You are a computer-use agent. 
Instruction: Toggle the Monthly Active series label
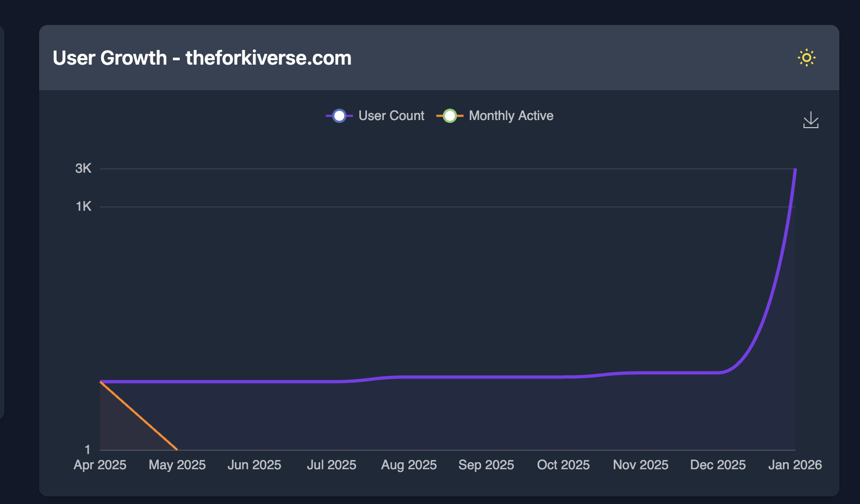[510, 116]
